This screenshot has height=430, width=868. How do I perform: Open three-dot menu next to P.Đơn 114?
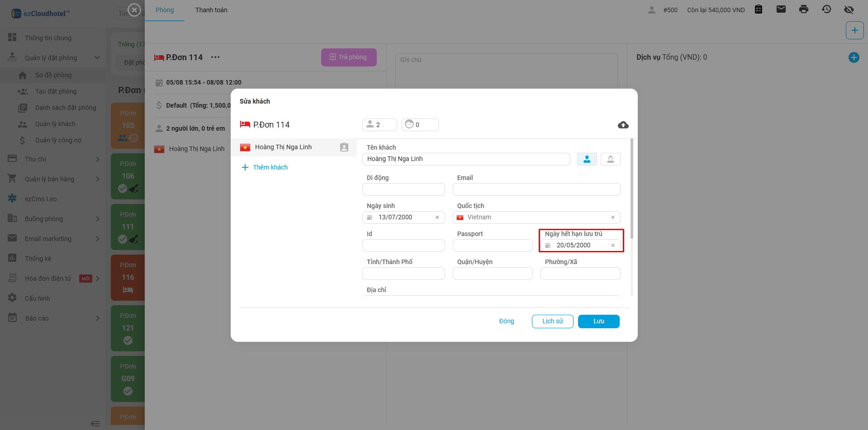(215, 57)
